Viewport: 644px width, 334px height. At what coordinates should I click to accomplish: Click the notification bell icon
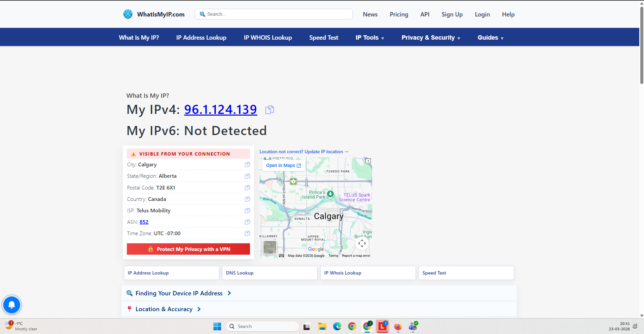[12, 305]
